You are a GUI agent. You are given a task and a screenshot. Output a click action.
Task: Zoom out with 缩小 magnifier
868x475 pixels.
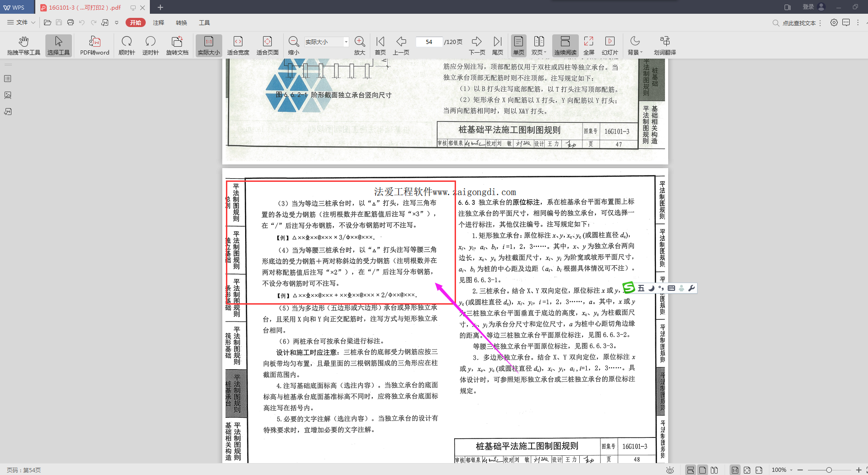(294, 45)
